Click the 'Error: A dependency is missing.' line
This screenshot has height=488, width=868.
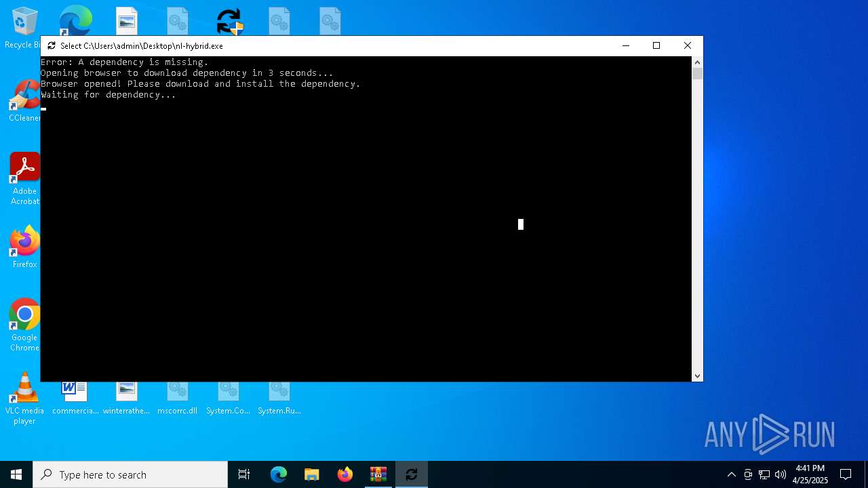coord(125,62)
